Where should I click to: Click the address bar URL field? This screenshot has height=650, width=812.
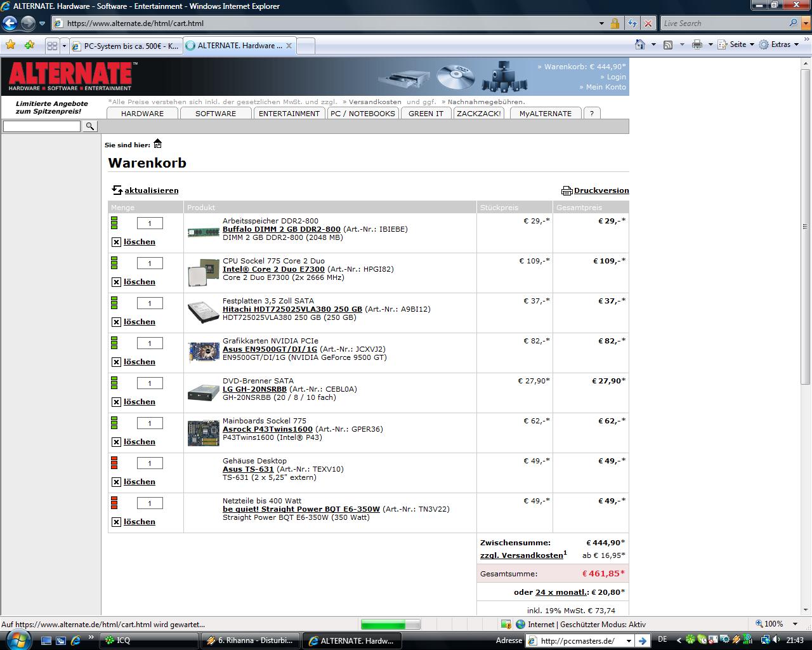(324, 23)
